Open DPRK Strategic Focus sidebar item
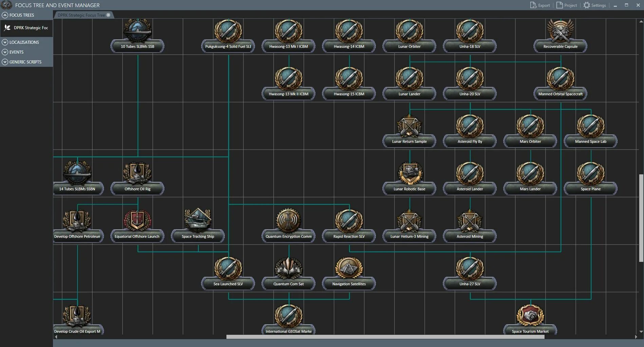This screenshot has height=347, width=644. click(x=26, y=28)
